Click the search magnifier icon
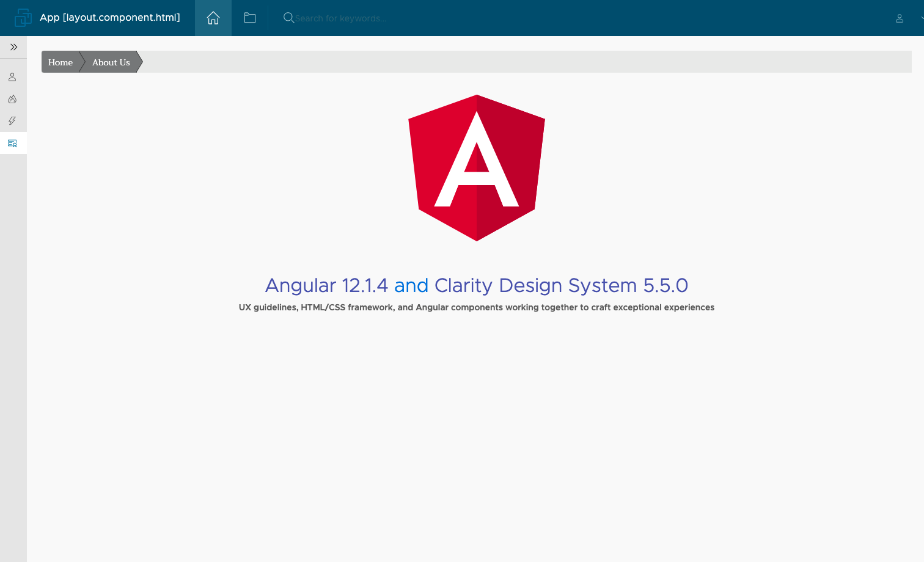The width and height of the screenshot is (924, 562). click(x=289, y=18)
